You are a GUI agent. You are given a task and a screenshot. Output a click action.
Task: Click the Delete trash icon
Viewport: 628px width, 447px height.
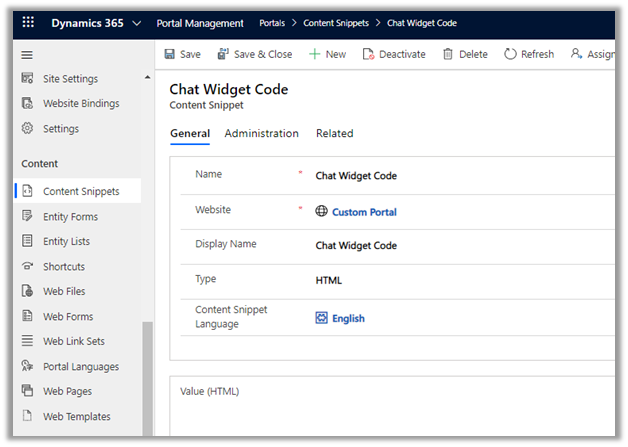click(x=448, y=54)
